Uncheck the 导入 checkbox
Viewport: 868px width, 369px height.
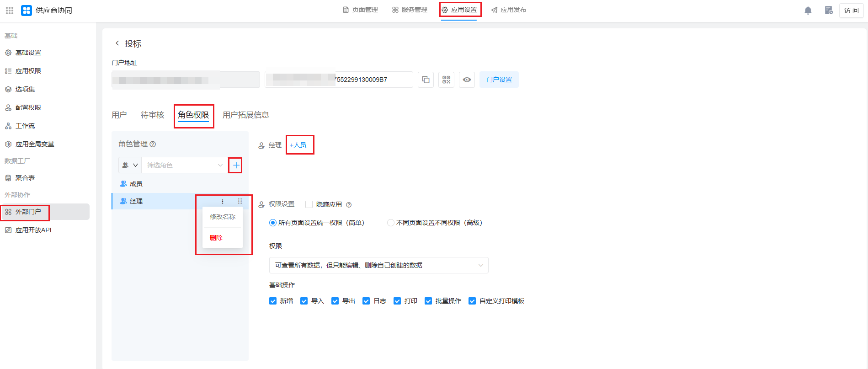tap(304, 301)
